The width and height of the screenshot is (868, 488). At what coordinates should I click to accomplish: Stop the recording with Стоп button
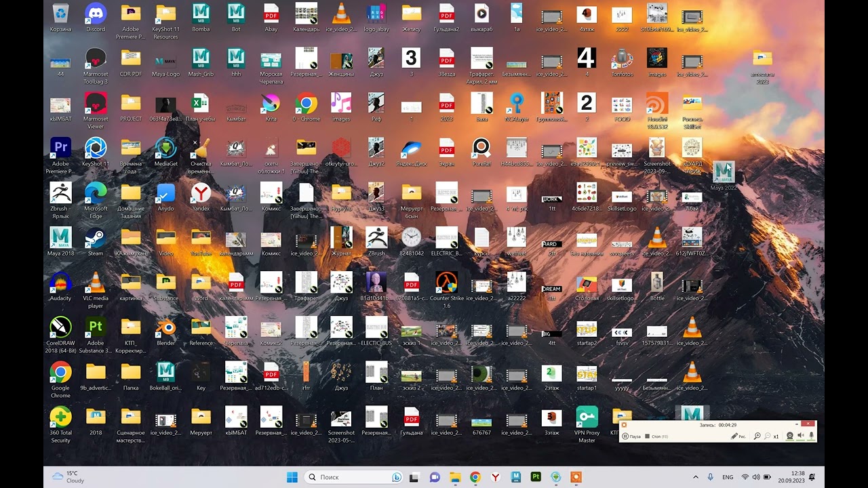pos(657,436)
